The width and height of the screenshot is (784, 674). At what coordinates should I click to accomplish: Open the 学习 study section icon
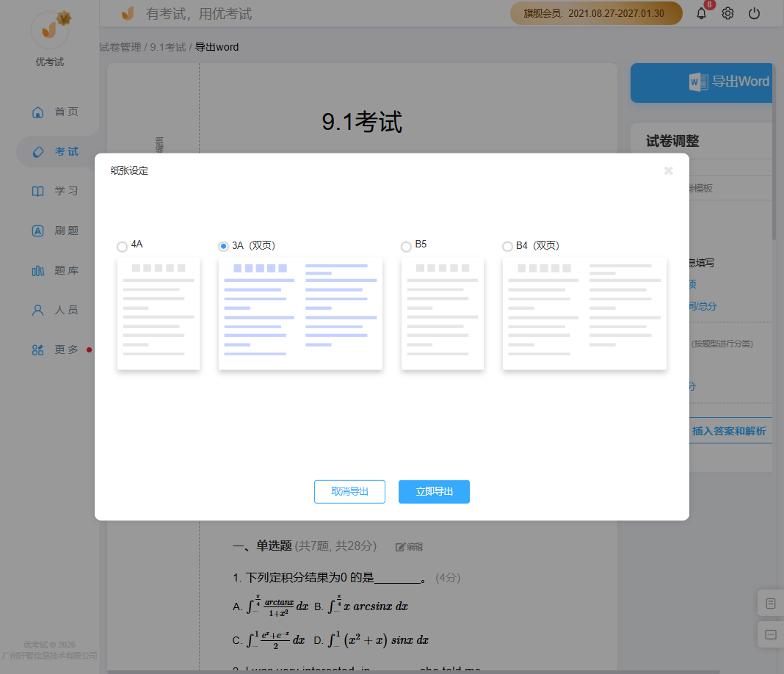coord(37,191)
